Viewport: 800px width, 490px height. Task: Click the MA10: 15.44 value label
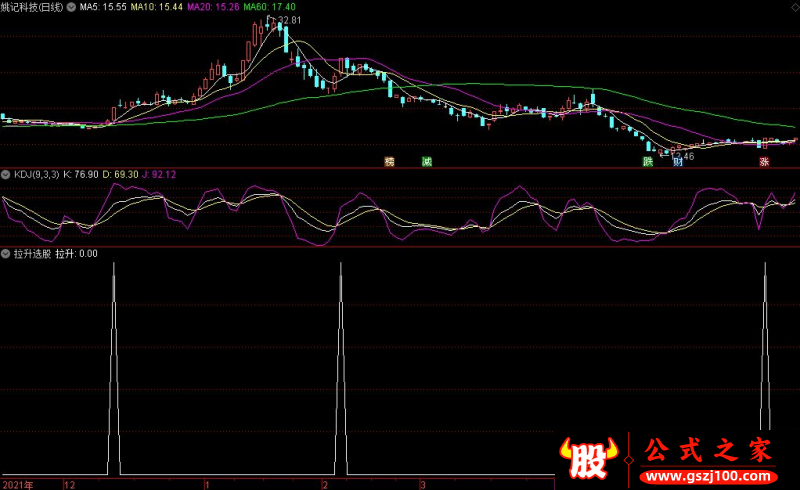(x=157, y=7)
